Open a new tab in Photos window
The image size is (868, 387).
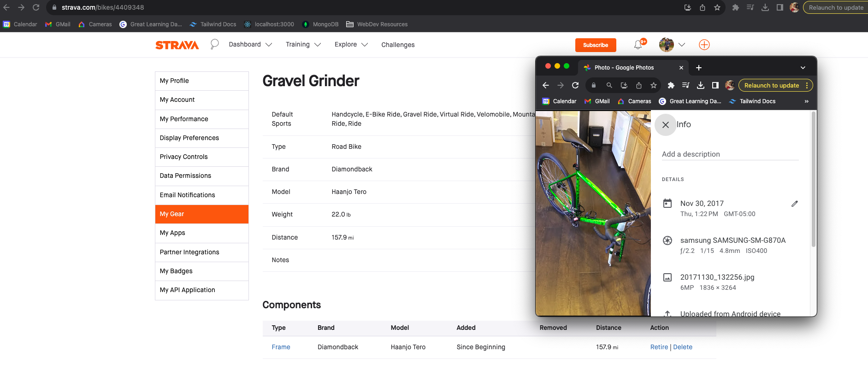[x=699, y=68]
